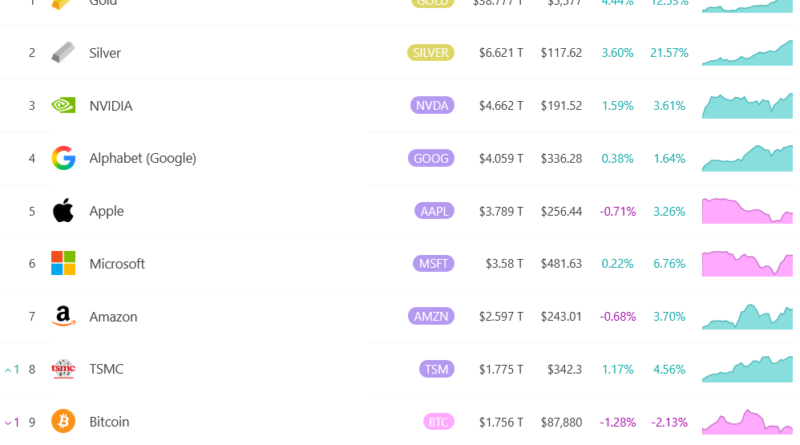800x445 pixels.
Task: Click the Bitcoin logo icon
Action: (63, 422)
